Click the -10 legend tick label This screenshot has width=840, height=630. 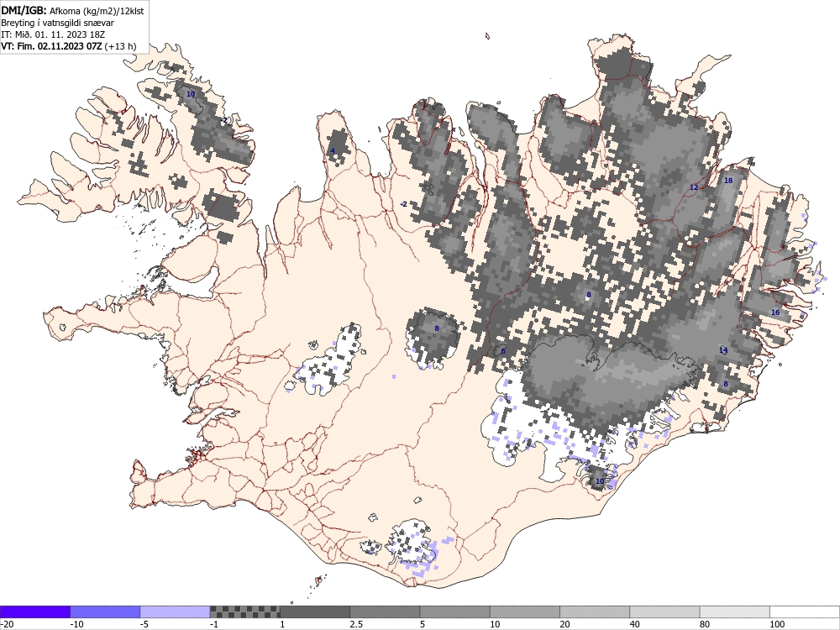click(x=76, y=624)
